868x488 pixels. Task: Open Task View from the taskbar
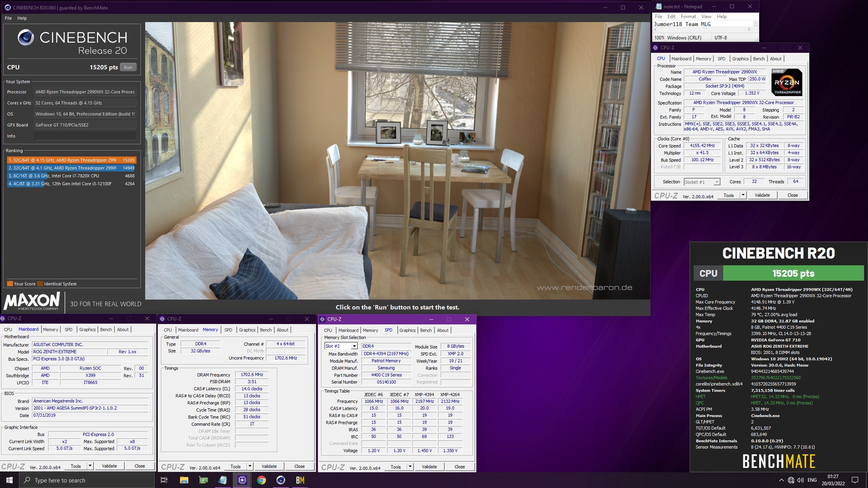click(164, 480)
